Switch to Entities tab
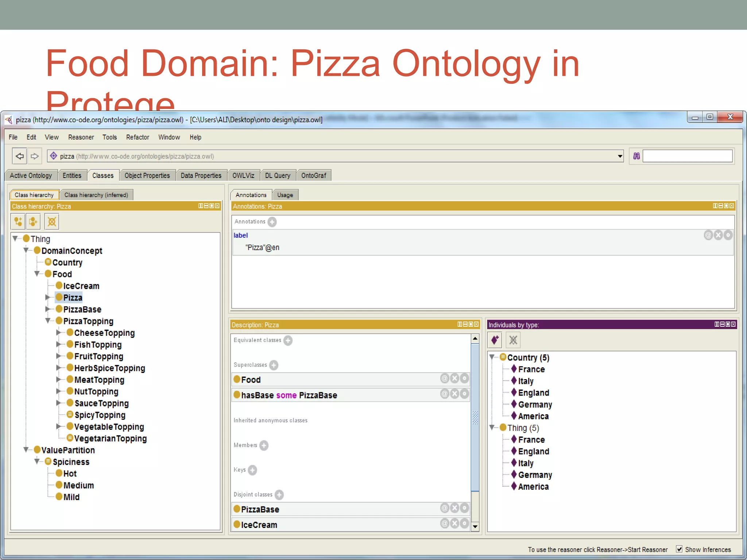This screenshot has width=747, height=560. [x=72, y=175]
